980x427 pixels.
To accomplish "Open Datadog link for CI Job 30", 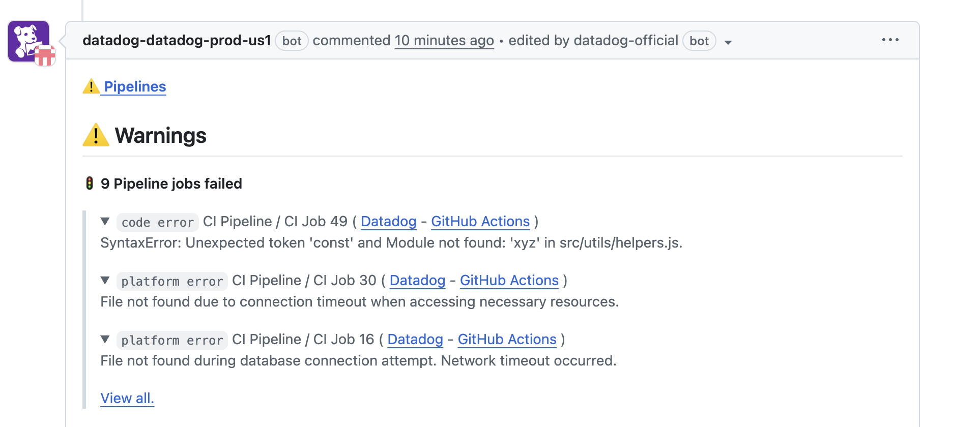I will (x=417, y=281).
